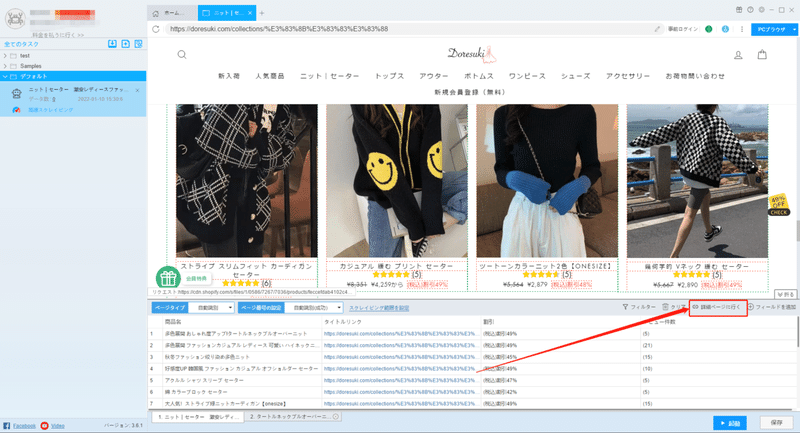This screenshot has width=800, height=433.
Task: Click the new task plus icon in sidebar
Action: [126, 44]
